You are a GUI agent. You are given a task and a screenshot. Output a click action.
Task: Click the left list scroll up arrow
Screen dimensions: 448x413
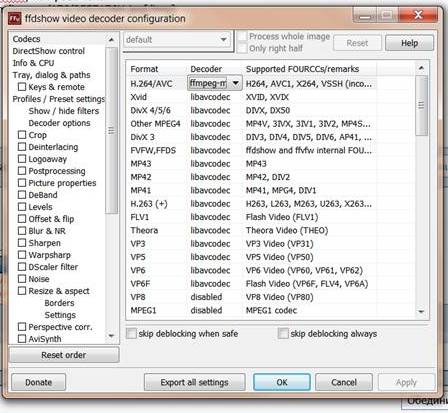tap(111, 40)
